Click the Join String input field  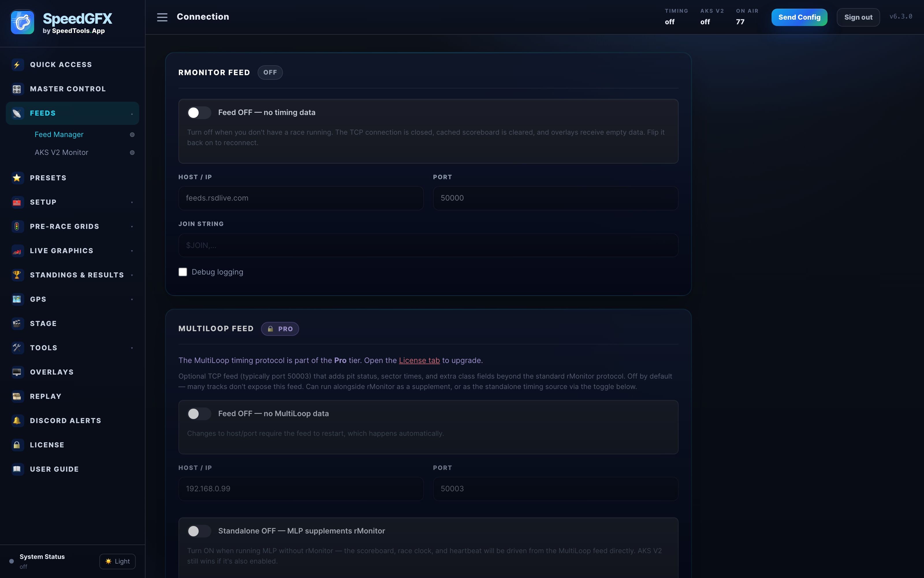click(428, 245)
